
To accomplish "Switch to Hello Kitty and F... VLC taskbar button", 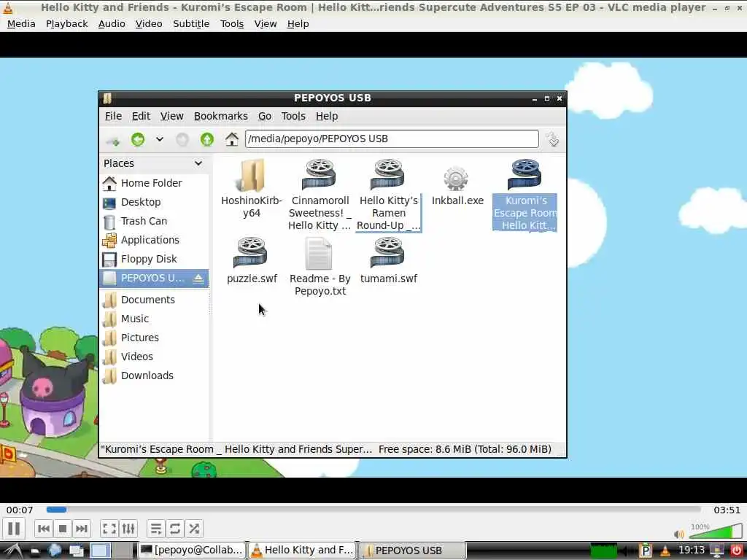I will point(302,551).
